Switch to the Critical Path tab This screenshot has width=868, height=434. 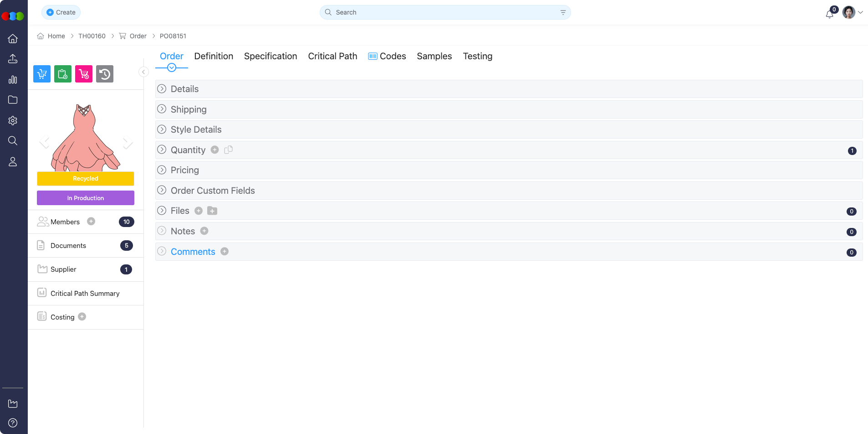pos(332,56)
